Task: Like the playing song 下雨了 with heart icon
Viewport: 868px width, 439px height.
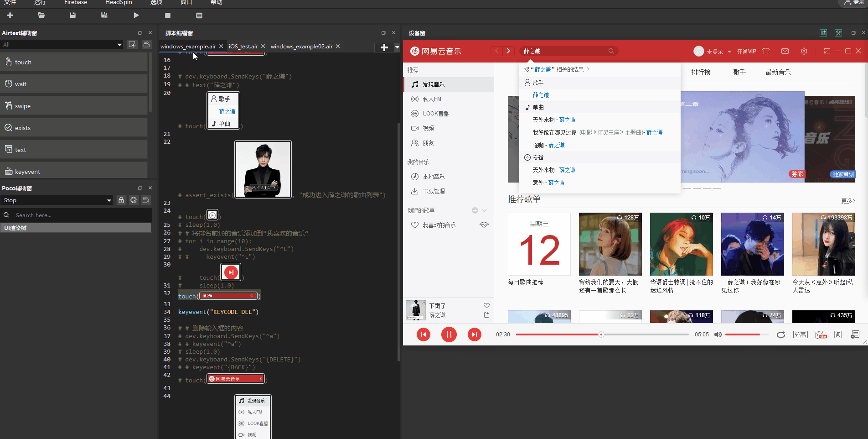Action: click(x=486, y=306)
